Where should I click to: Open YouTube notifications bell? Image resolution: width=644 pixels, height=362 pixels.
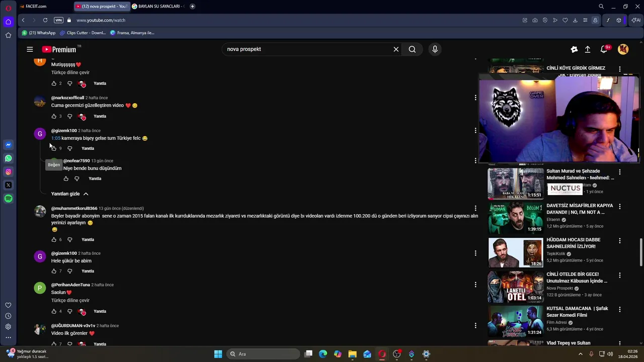pos(604,49)
